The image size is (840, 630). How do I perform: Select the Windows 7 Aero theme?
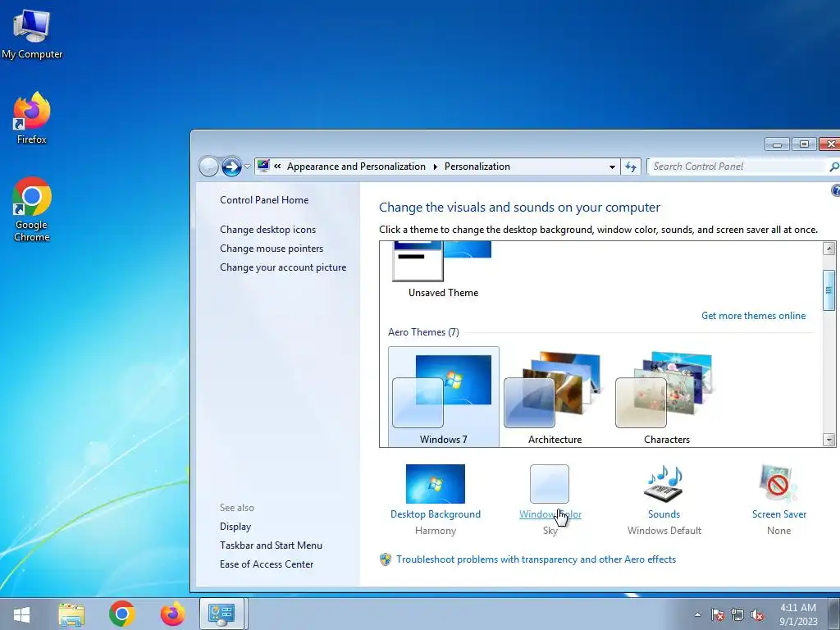tap(444, 397)
